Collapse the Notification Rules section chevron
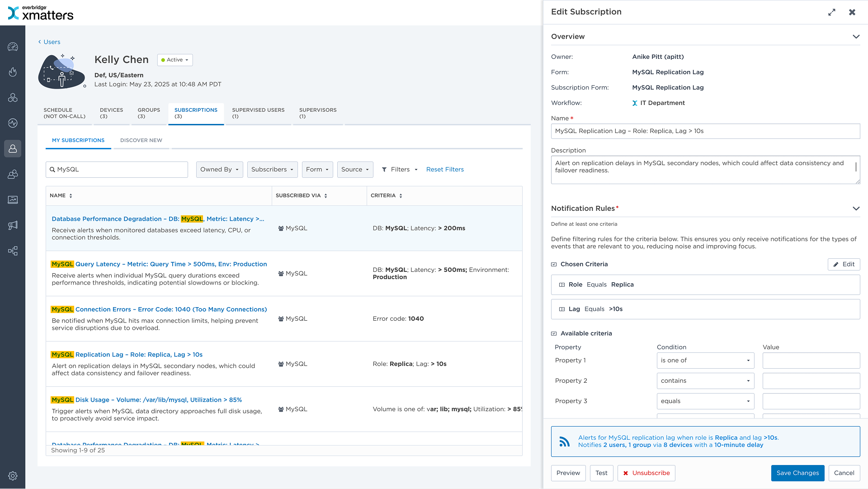The height and width of the screenshot is (489, 868). coord(856,209)
